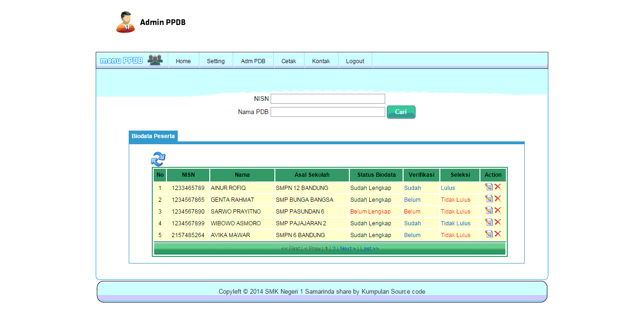Click the blue refresh arrows icon
The image size is (644, 313).
coord(158,159)
